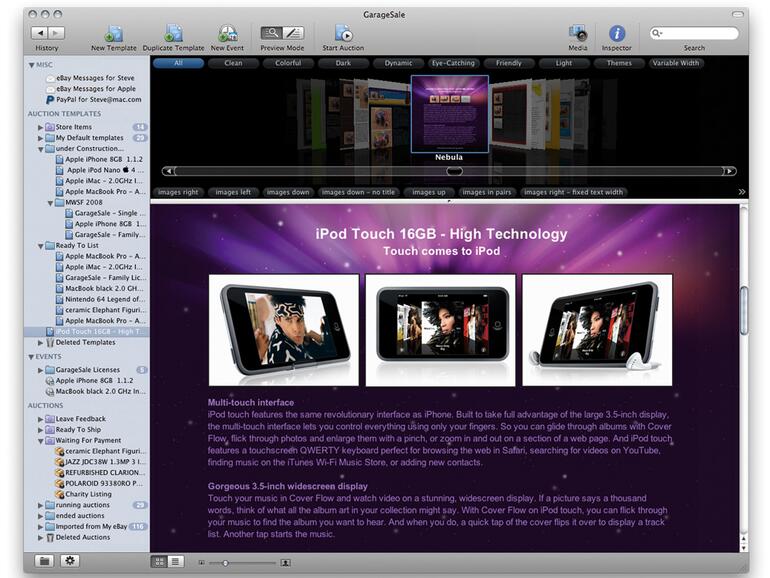The height and width of the screenshot is (578, 770).
Task: Select the Nebula design thumbnail
Action: pos(449,114)
